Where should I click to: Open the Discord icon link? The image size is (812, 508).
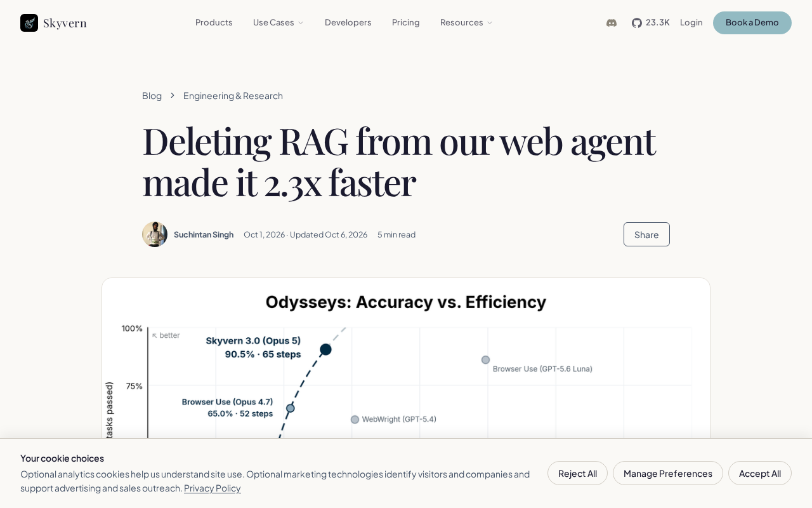612,23
